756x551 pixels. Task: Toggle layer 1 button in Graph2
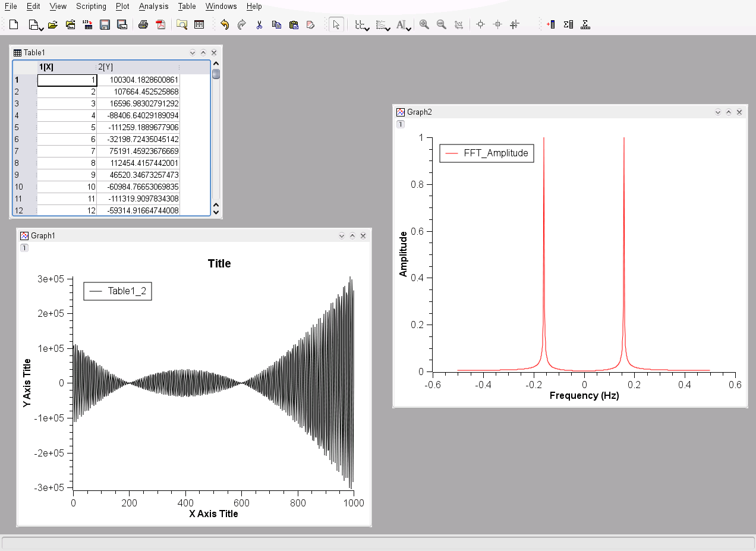401,124
